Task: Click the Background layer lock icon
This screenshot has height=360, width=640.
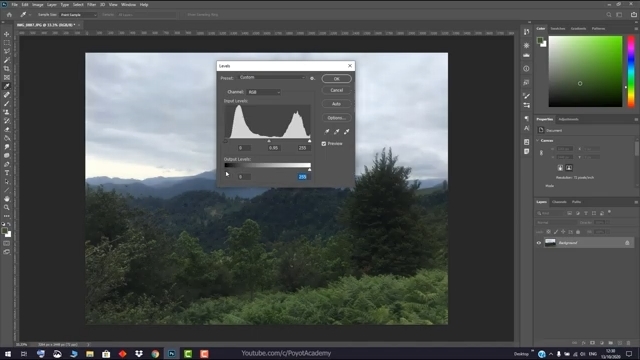Action: [x=627, y=243]
